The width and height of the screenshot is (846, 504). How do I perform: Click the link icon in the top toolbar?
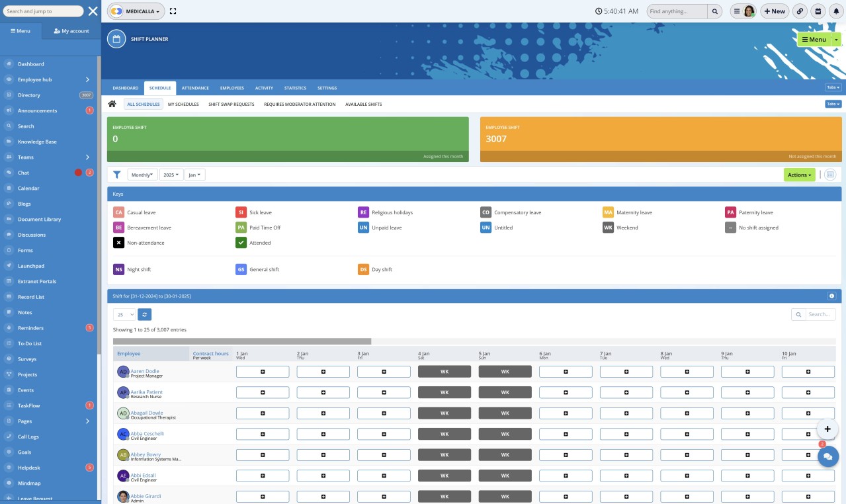pos(800,11)
